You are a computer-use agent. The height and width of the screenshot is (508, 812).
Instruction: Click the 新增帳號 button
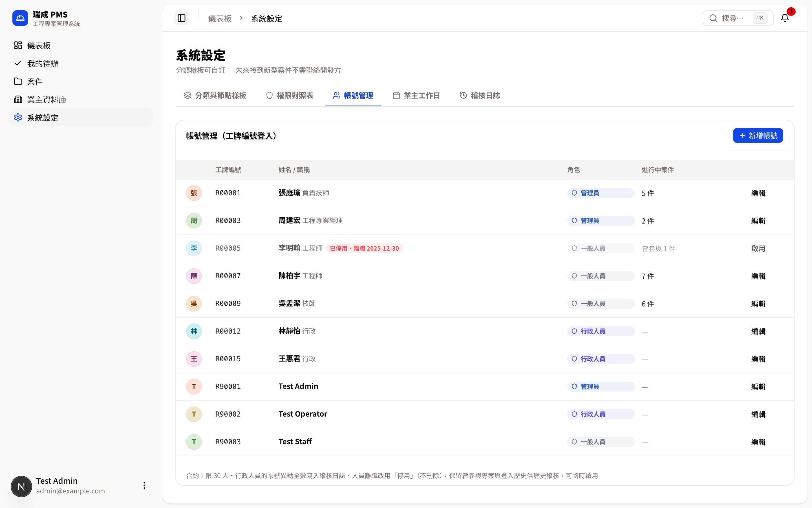click(x=758, y=135)
